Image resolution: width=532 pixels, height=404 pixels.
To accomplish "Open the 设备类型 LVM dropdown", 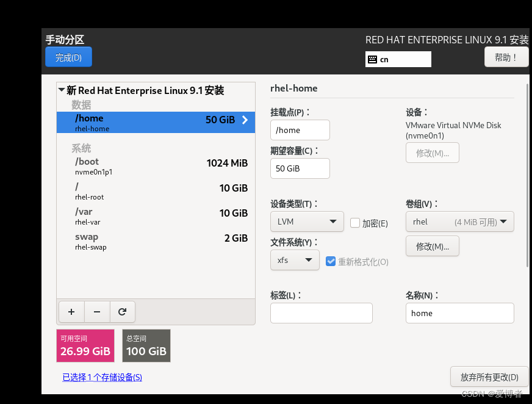I will [307, 222].
